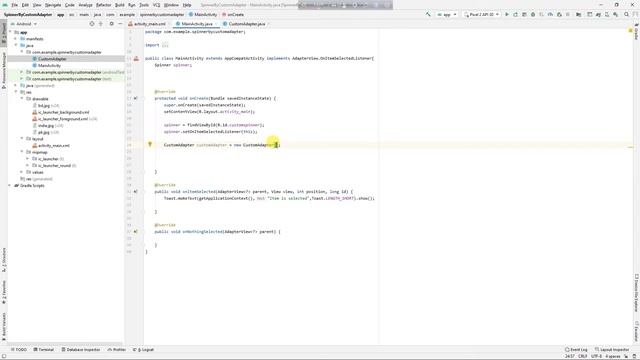Expand the Gradle Scripts node arrow
Screen dimensions: 640x360
[10, 186]
